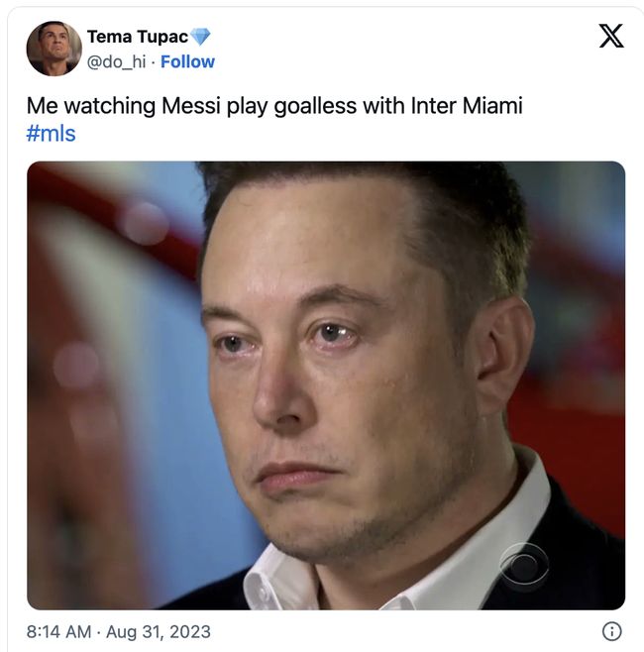Click the info circle icon beside the date
Image resolution: width=644 pixels, height=652 pixels.
(x=612, y=631)
